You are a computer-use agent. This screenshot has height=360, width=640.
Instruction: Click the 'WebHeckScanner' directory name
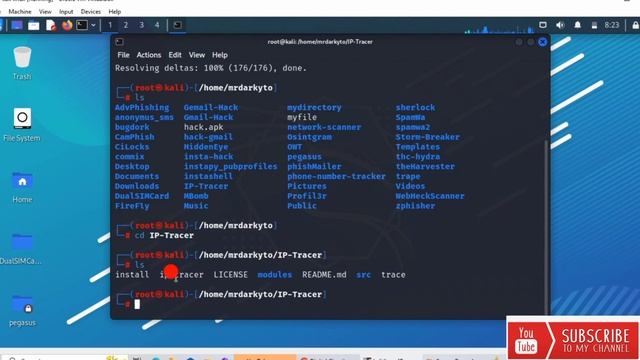[430, 196]
